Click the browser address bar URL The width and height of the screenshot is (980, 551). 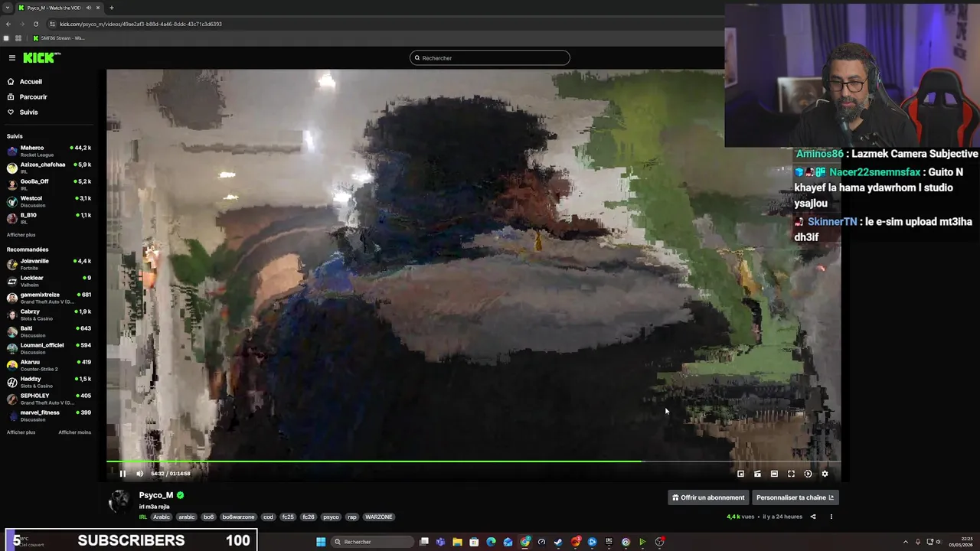pos(141,24)
